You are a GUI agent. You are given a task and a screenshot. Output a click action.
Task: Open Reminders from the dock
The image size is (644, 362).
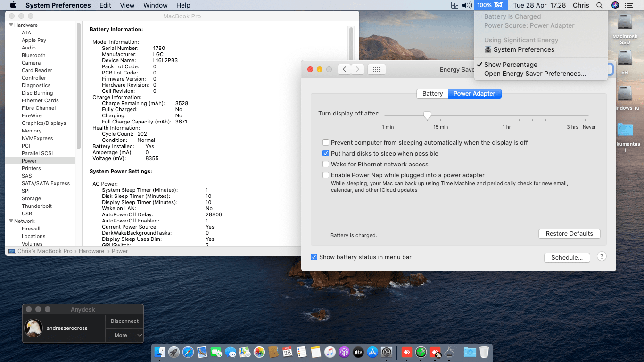pyautogui.click(x=302, y=352)
